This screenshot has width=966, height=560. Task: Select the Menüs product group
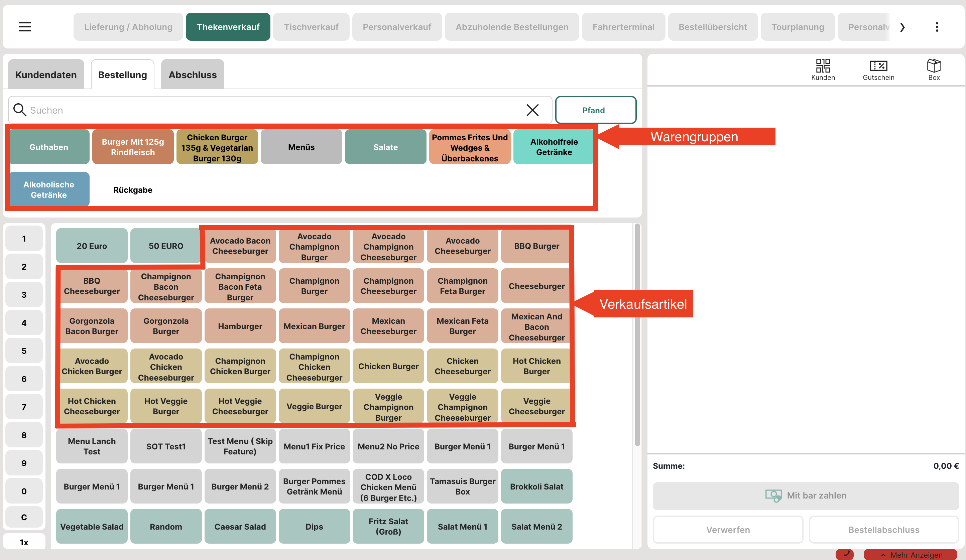pos(301,147)
